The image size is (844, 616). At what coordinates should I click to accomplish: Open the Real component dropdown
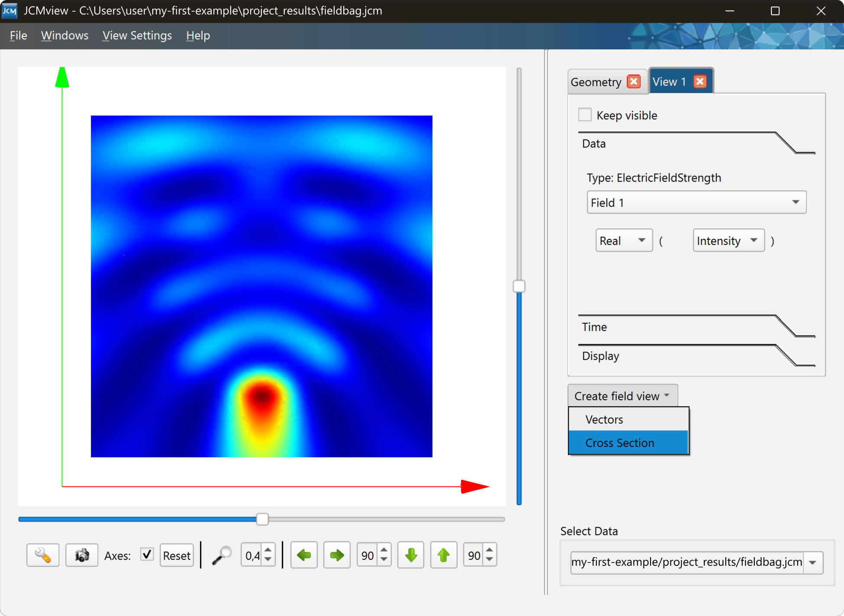pyautogui.click(x=624, y=241)
